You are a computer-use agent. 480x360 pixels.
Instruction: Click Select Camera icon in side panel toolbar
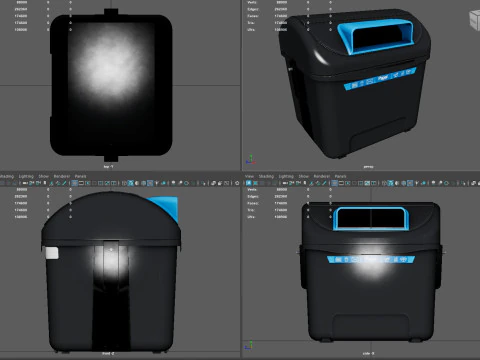pyautogui.click(x=284, y=183)
